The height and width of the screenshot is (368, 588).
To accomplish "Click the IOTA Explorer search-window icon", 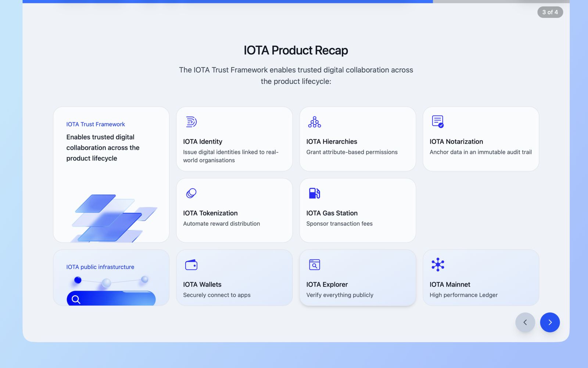I will (x=315, y=265).
